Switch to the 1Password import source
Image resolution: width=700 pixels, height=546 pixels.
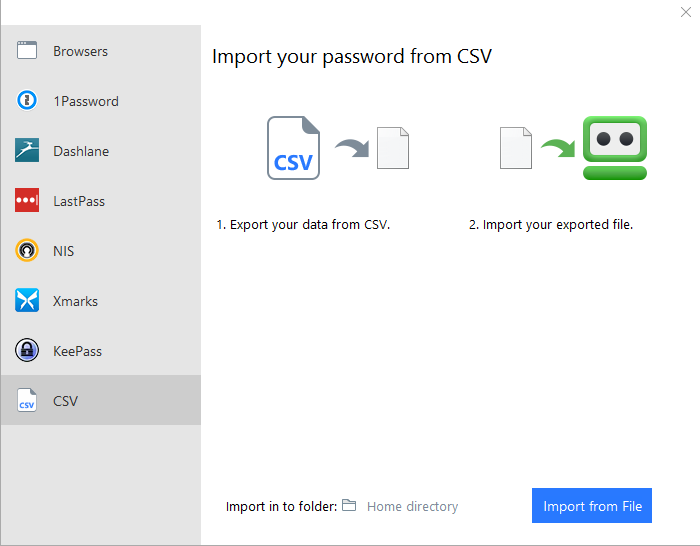tap(101, 100)
